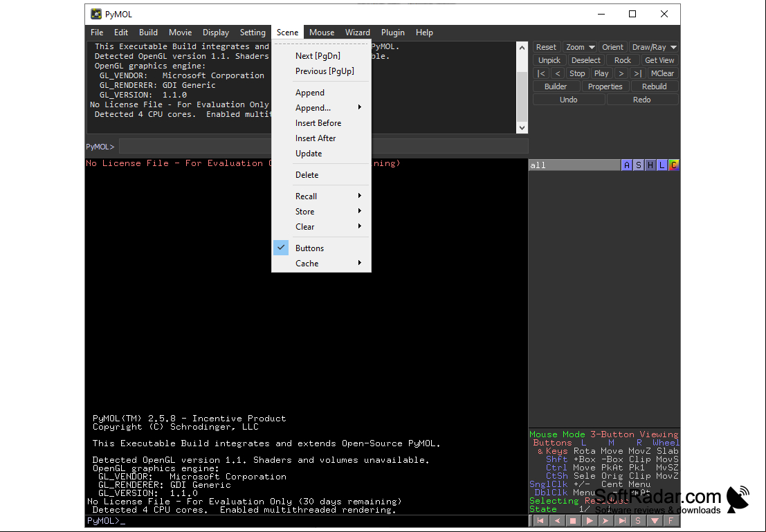
Task: Advance one frame using bottom bar arrow
Action: (605, 521)
